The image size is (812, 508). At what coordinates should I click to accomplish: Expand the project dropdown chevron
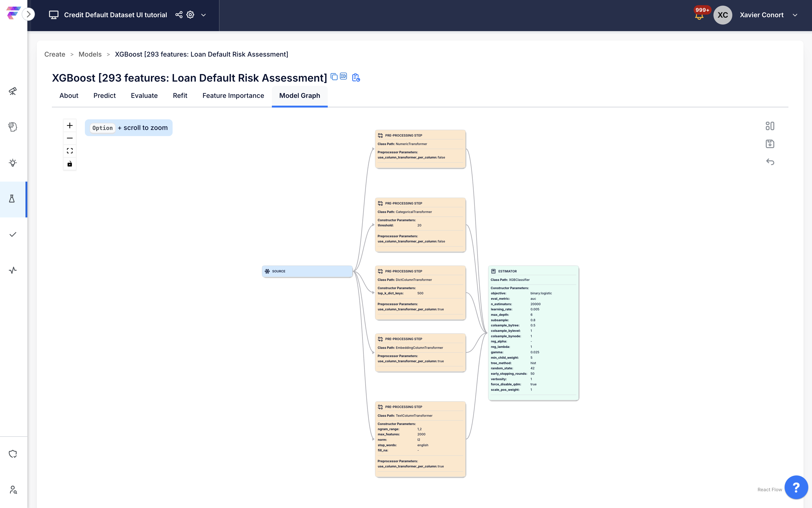(x=203, y=15)
